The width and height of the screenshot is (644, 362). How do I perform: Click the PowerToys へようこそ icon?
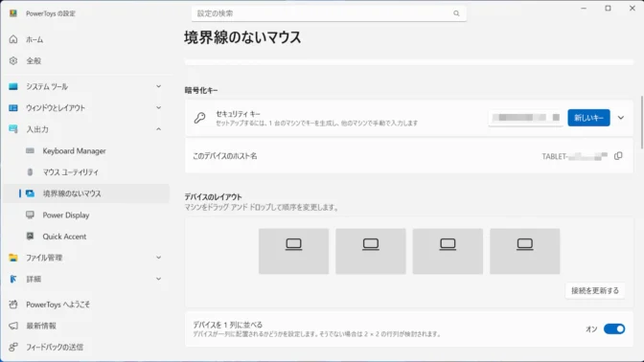13,305
